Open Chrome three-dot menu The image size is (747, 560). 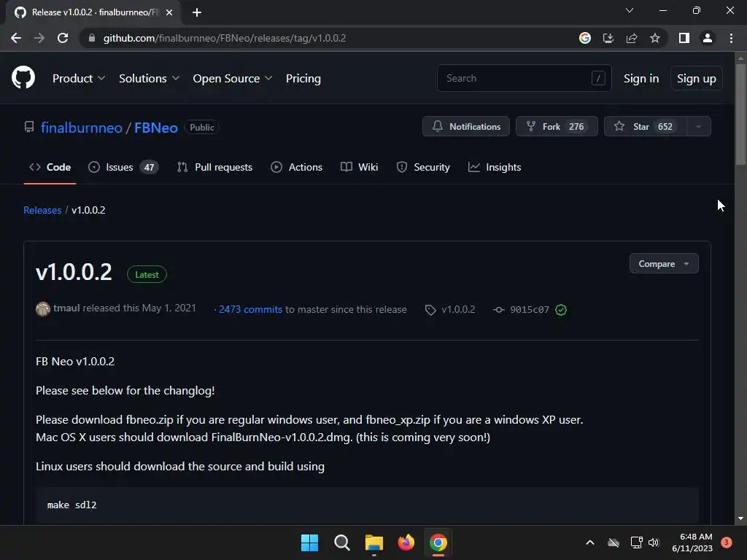click(731, 38)
